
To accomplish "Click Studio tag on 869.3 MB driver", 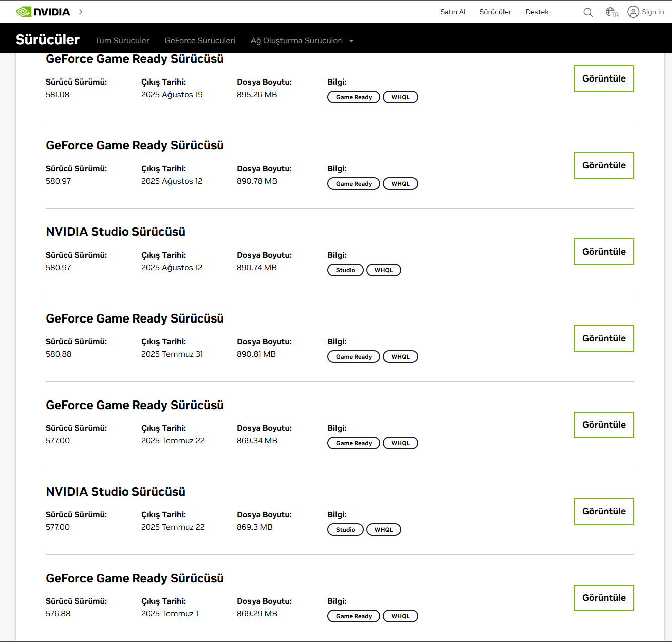I will pyautogui.click(x=345, y=530).
